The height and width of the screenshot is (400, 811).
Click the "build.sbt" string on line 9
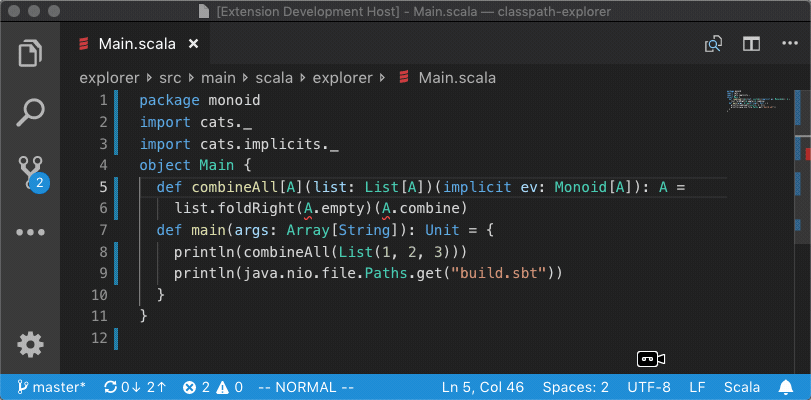pos(499,273)
